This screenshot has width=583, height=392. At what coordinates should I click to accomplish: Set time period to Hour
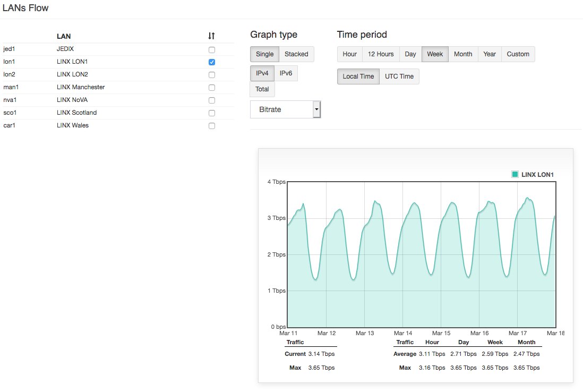coord(349,54)
